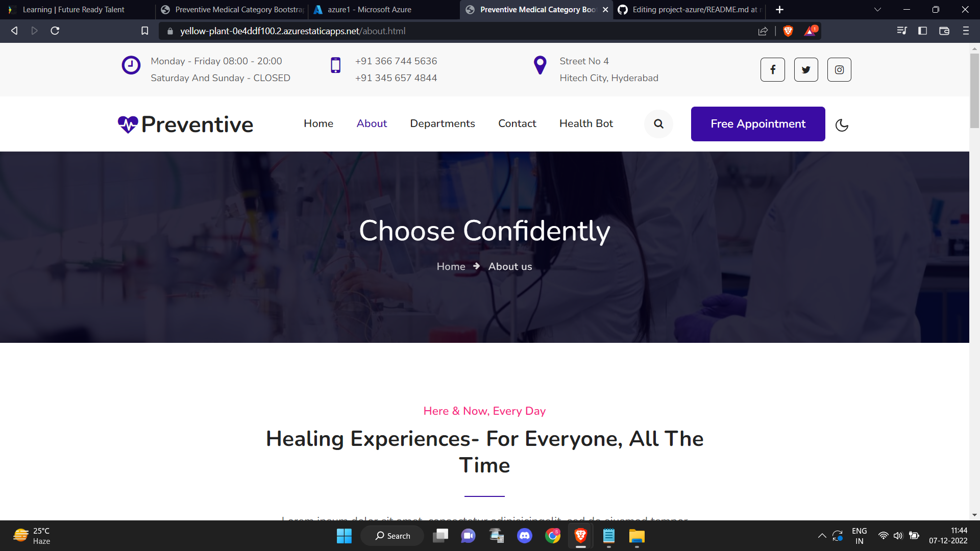The image size is (980, 551).
Task: Toggle dark mode moon icon
Action: [842, 125]
